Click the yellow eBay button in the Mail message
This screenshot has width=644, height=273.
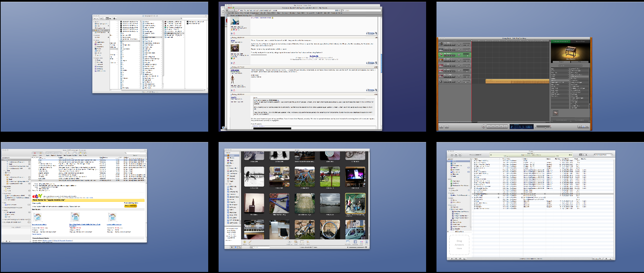coord(130,205)
